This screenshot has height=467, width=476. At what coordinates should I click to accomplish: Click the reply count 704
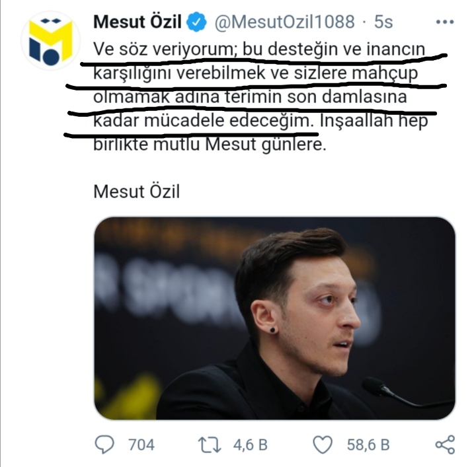pyautogui.click(x=141, y=445)
